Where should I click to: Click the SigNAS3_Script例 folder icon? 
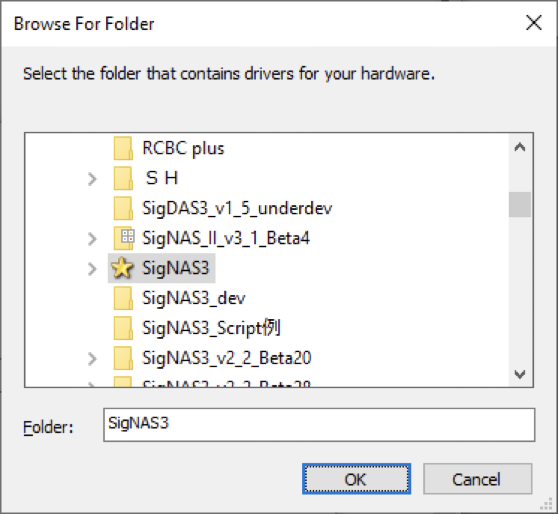click(x=123, y=328)
